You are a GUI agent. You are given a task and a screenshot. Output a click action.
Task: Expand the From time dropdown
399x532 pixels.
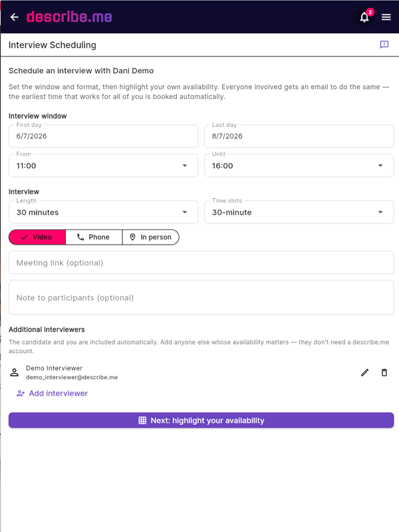pos(104,166)
